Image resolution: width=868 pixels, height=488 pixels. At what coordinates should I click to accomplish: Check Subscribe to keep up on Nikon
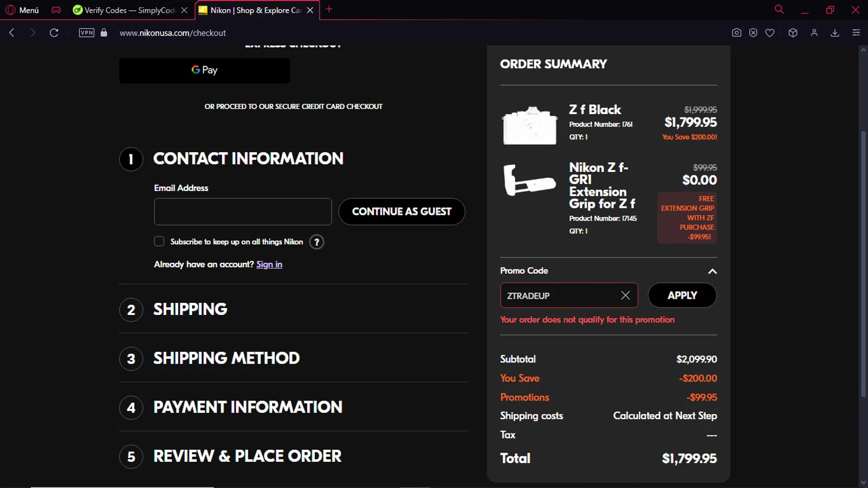click(x=159, y=241)
